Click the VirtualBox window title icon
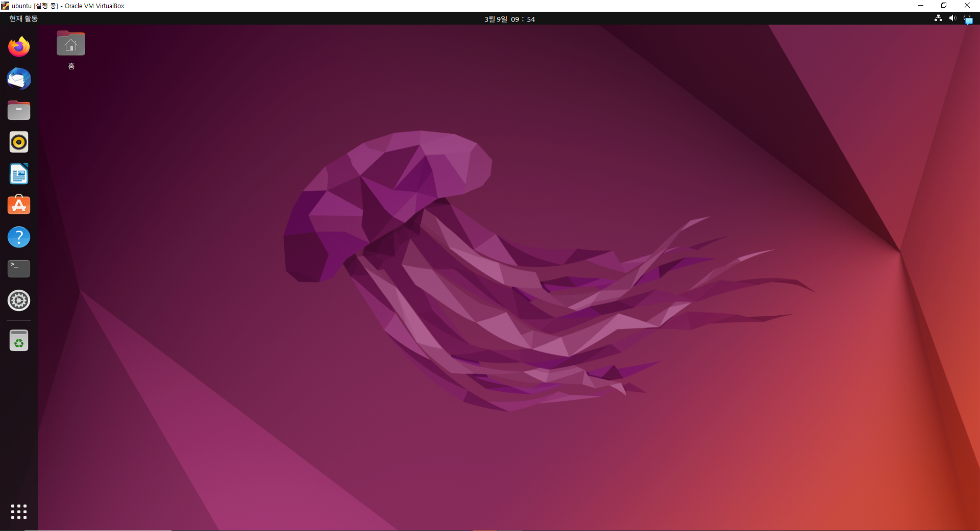Image resolution: width=980 pixels, height=531 pixels. [x=5, y=6]
